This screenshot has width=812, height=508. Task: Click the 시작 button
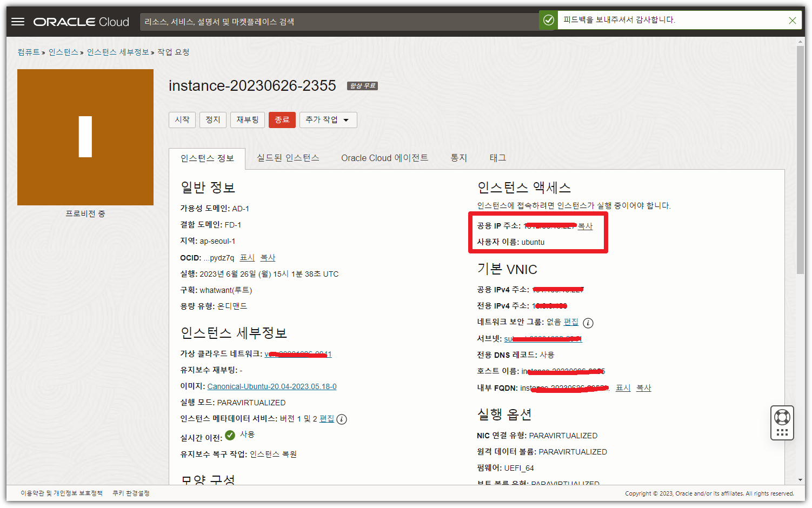[182, 119]
